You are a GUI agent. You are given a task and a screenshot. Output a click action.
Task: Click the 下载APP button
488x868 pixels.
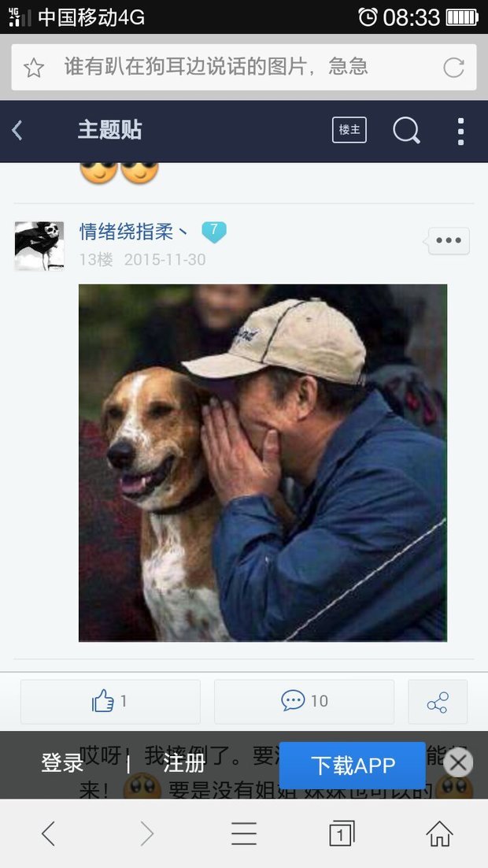point(353,766)
